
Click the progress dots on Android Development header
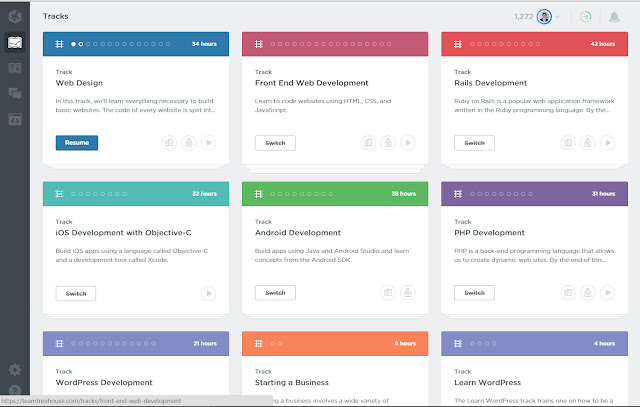click(x=302, y=194)
